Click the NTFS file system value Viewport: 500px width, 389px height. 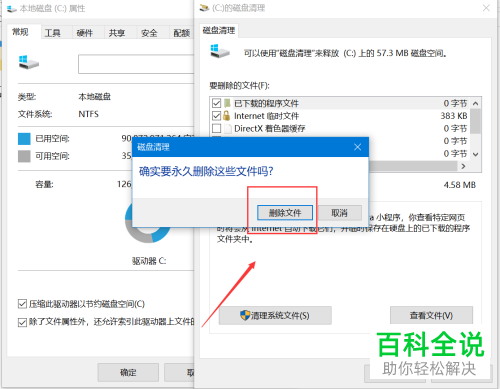pyautogui.click(x=89, y=114)
